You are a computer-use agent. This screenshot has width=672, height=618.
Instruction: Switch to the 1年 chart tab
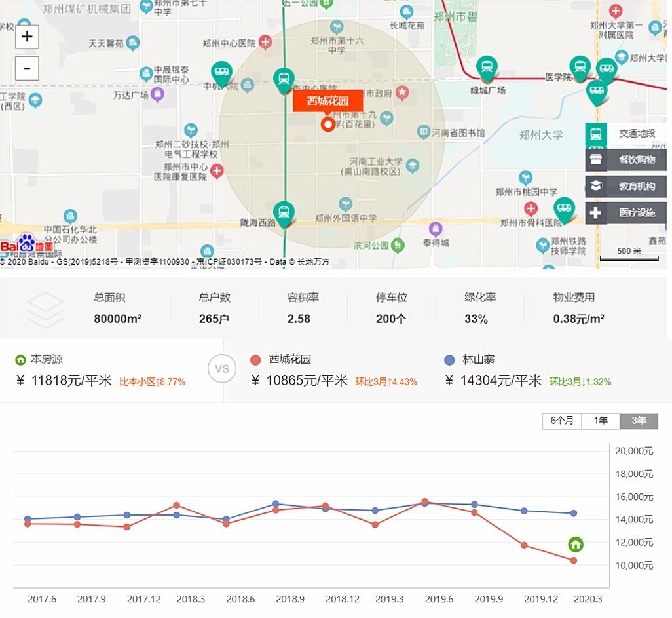599,421
